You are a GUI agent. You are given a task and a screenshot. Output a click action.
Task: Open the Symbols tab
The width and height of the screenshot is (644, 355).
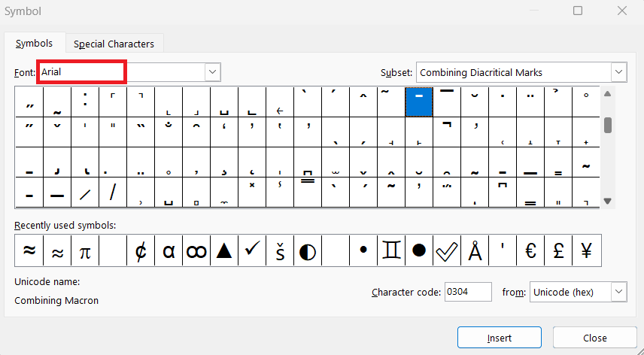[x=35, y=43]
